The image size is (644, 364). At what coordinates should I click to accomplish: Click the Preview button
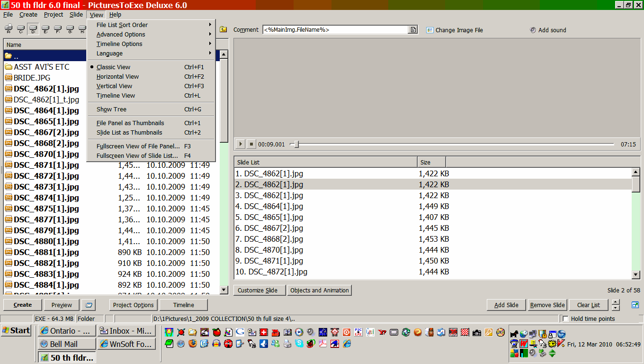pyautogui.click(x=62, y=305)
